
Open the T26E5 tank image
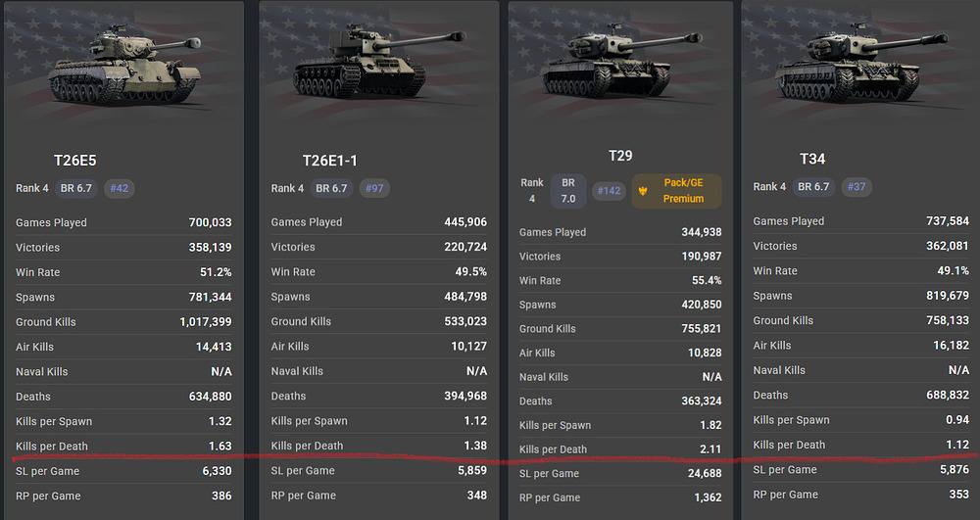click(x=124, y=69)
